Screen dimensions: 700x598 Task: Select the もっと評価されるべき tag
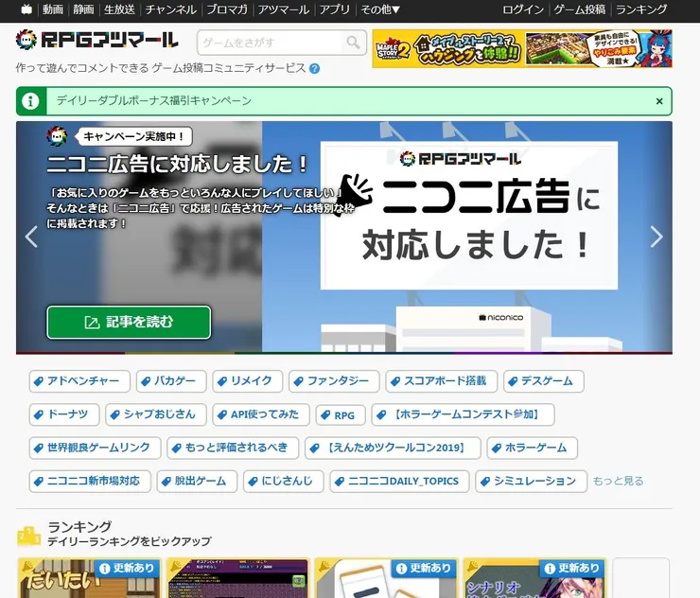point(233,448)
